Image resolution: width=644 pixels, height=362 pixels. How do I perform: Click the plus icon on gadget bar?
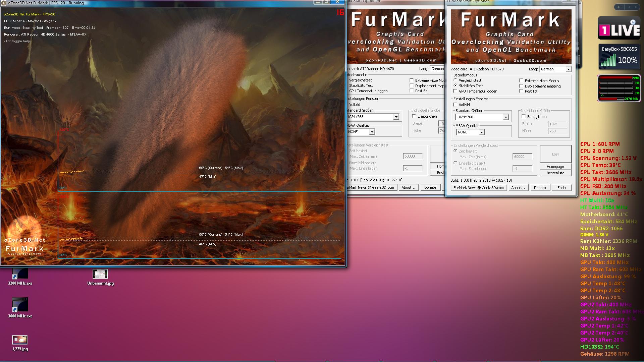pyautogui.click(x=619, y=7)
